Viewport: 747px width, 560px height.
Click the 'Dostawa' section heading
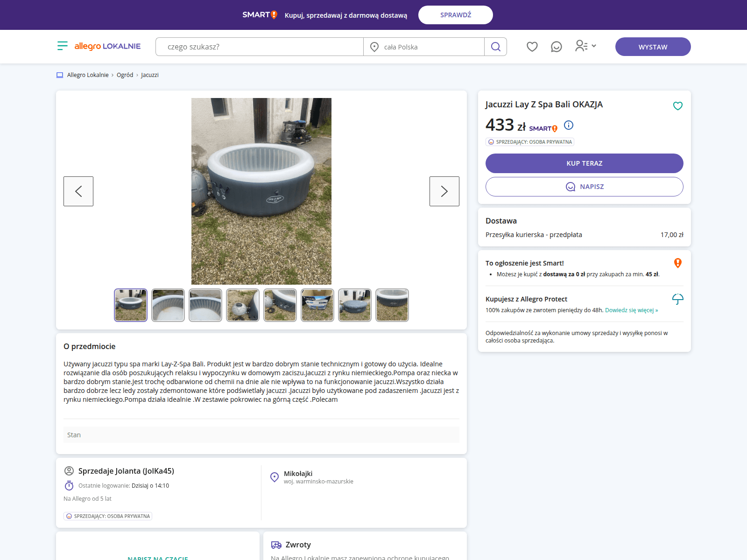click(501, 221)
